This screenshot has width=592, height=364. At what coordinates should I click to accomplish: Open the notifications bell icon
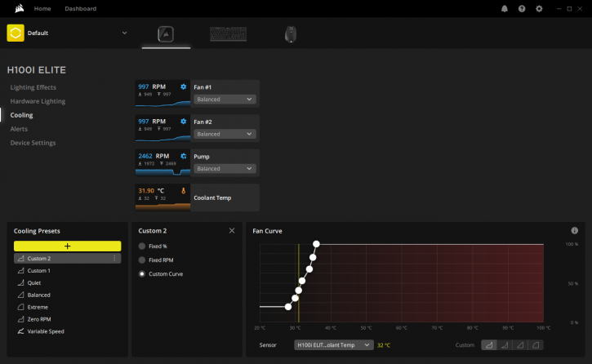click(505, 9)
